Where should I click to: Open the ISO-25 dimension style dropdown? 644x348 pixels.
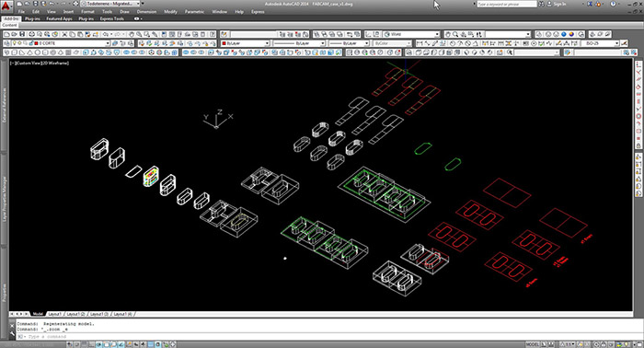(x=616, y=43)
